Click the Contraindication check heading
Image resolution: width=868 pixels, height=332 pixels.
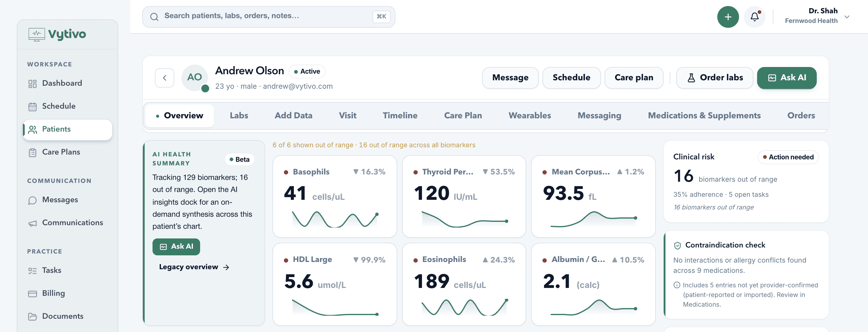click(x=725, y=245)
